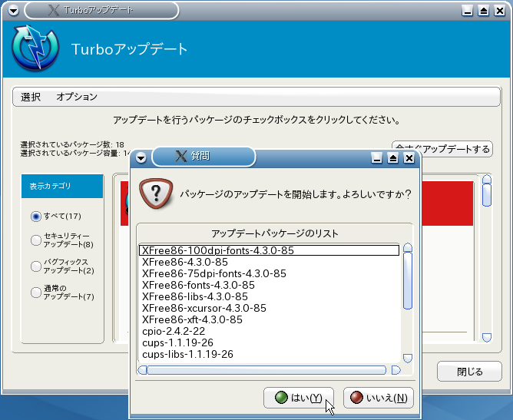Confirm update with the はい(Y) button
The width and height of the screenshot is (513, 420).
(299, 398)
